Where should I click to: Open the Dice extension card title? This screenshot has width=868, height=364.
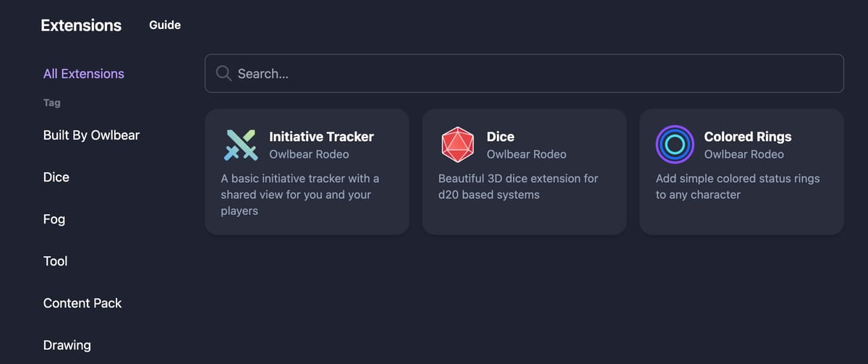point(501,137)
